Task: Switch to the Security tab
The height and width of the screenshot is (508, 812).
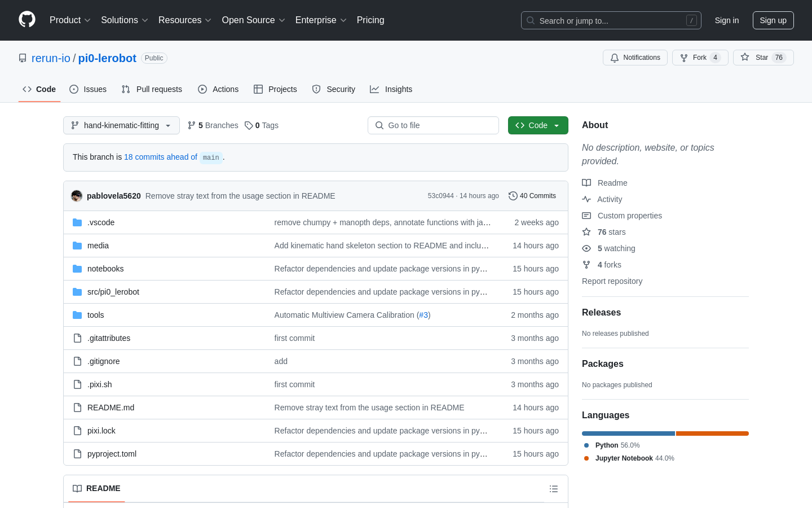Action: (x=334, y=89)
